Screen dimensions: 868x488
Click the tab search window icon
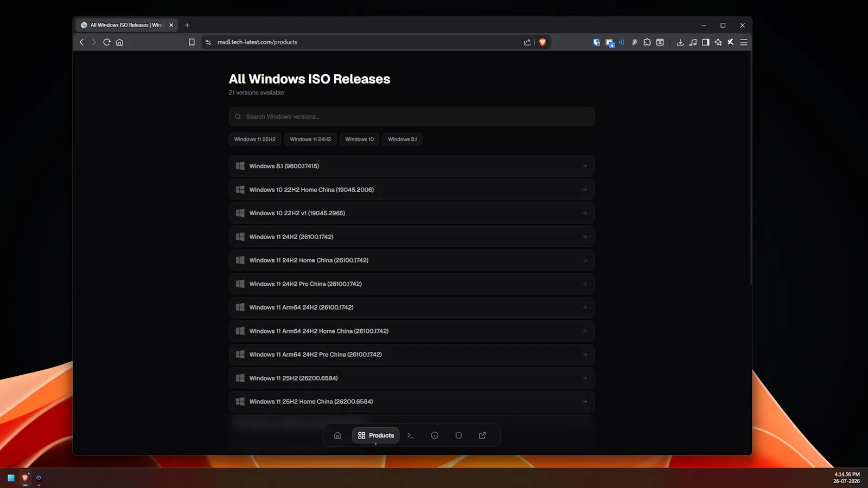[x=660, y=42]
